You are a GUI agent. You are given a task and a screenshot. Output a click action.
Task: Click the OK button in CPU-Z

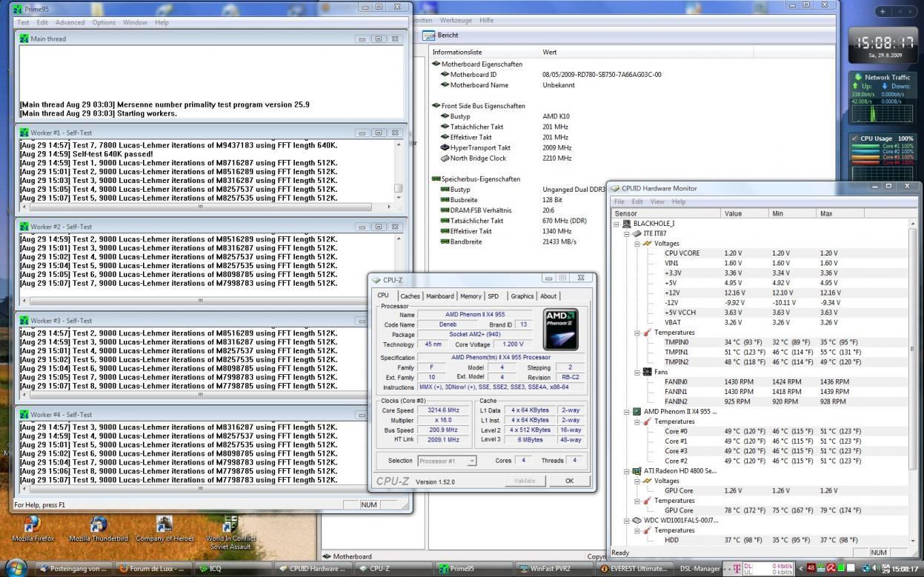point(569,481)
